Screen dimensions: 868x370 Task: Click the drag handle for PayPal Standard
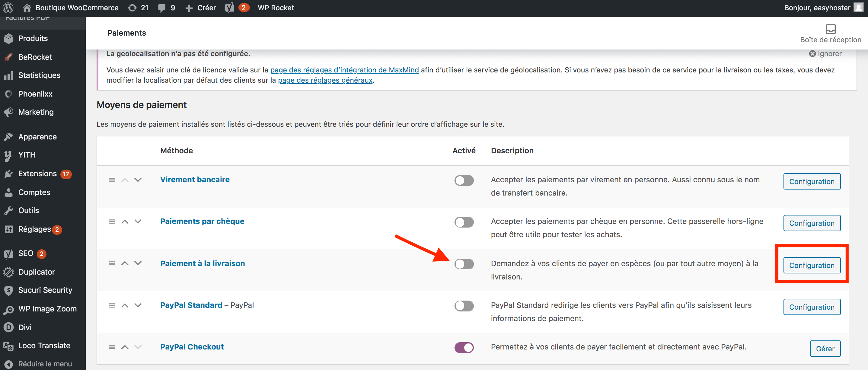pos(112,305)
